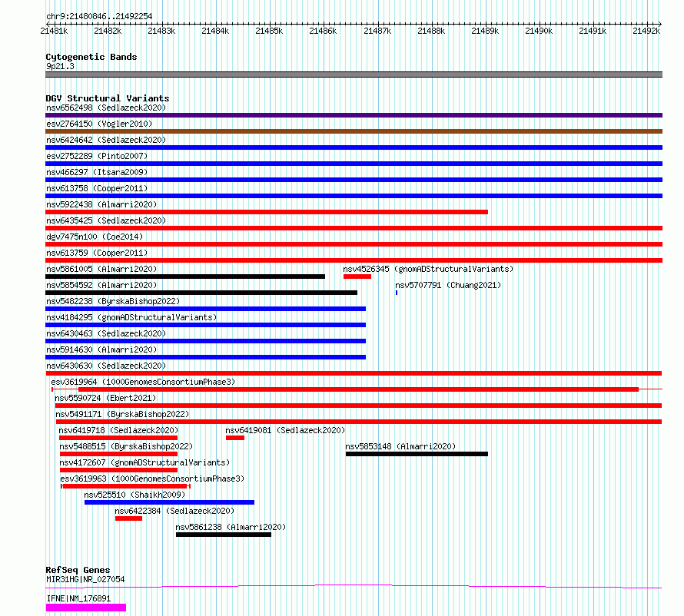
Task: Click the esv2752289 (Pinto2007) label
Action: pos(97,156)
